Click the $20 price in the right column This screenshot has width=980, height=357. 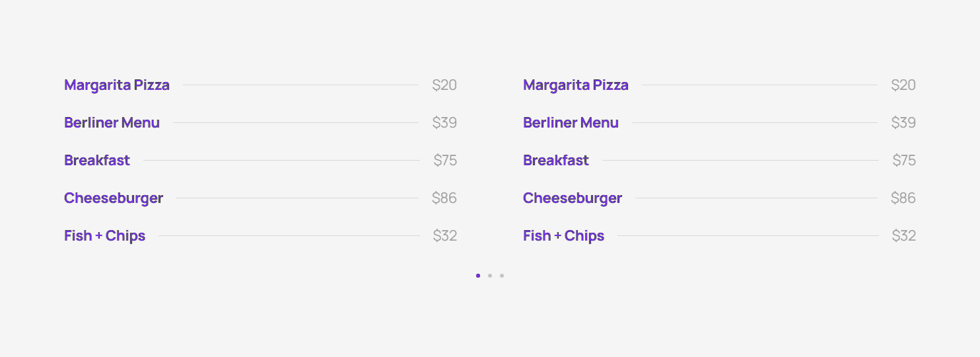[x=903, y=85]
